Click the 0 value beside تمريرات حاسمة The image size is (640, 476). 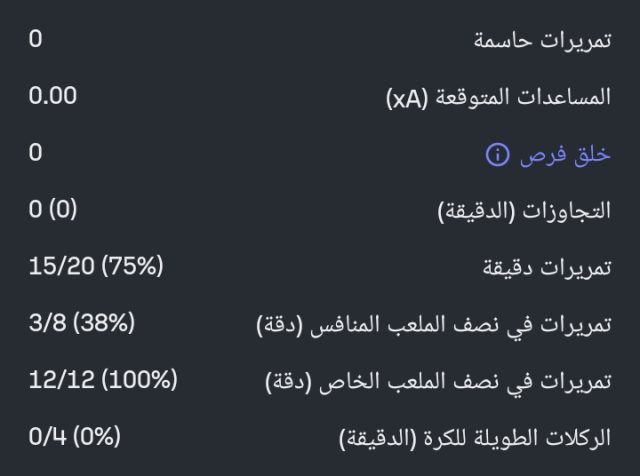pos(36,41)
